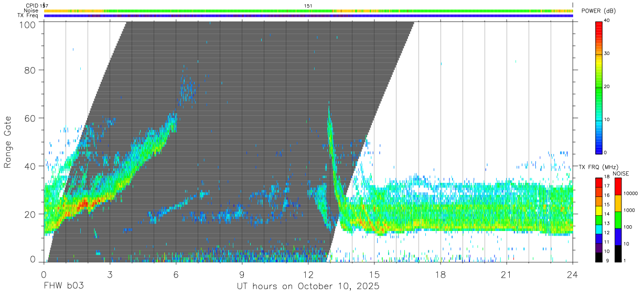Click the 1000 label on the noise scale

[630, 210]
